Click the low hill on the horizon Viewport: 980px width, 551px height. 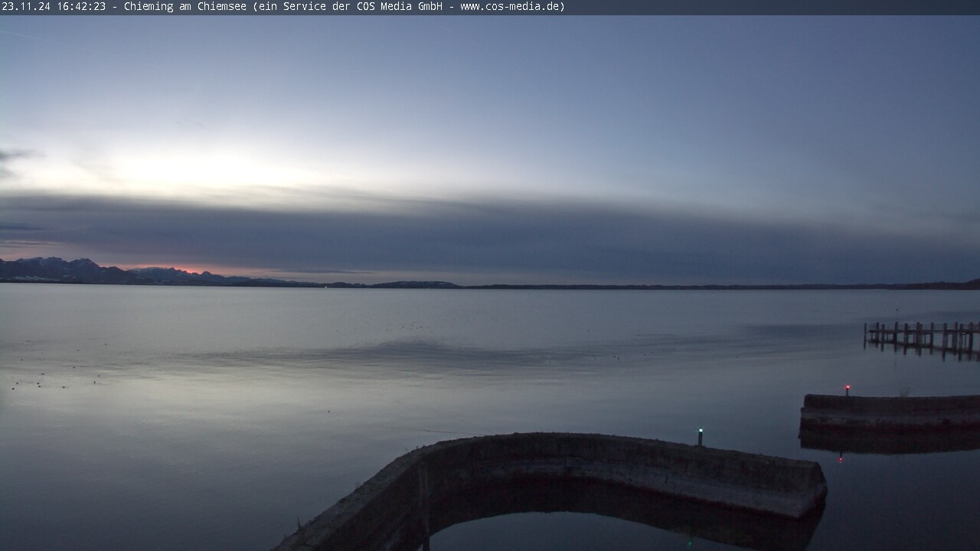click(417, 284)
